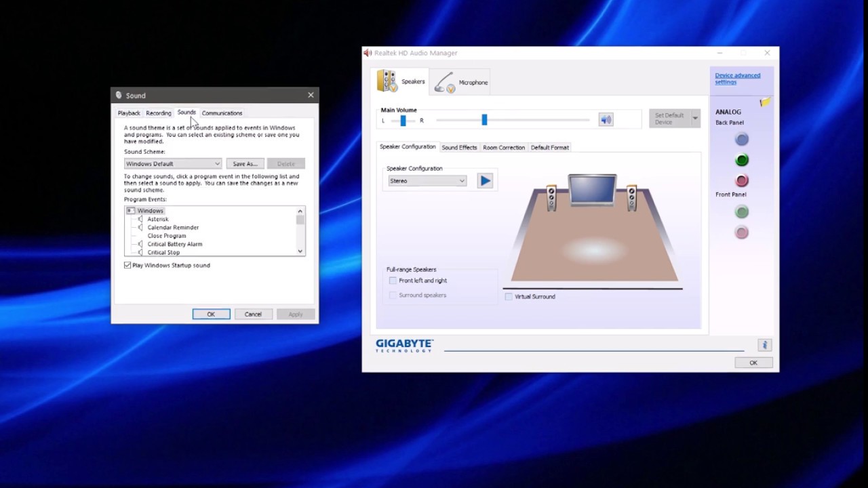Test the left speaker in room diagram
868x488 pixels.
click(551, 198)
